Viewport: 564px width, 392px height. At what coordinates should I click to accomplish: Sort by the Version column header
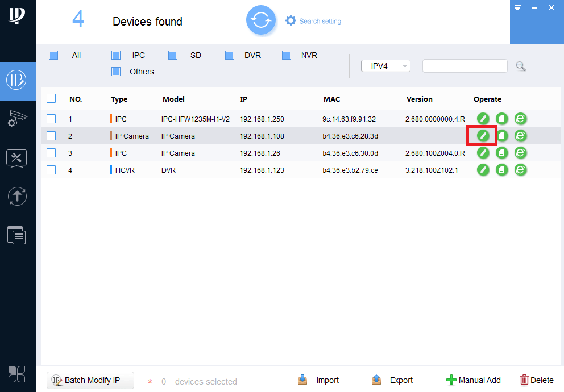pyautogui.click(x=419, y=99)
